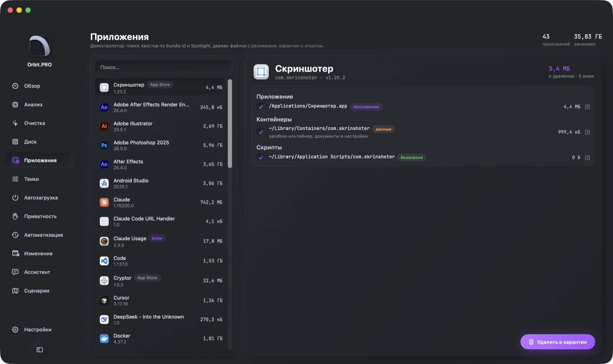This screenshot has height=364, width=613.
Task: Click the large Скриншотер icon in details header
Action: (x=261, y=72)
